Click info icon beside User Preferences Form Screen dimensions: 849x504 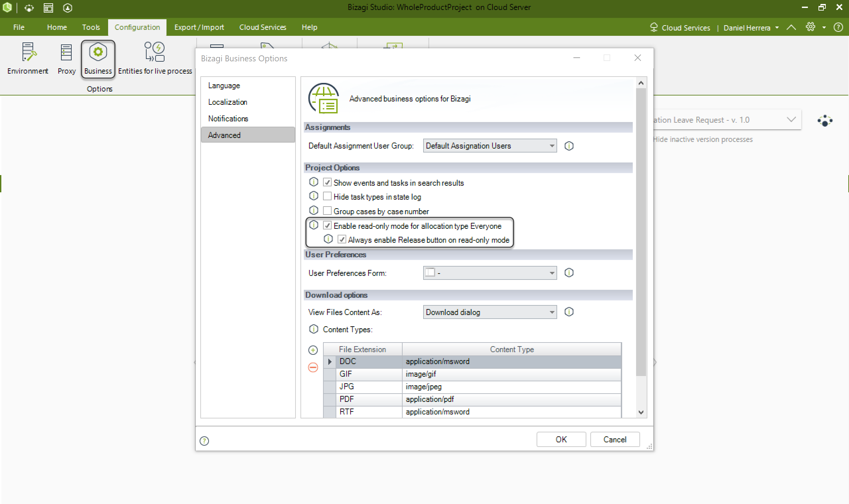point(569,273)
